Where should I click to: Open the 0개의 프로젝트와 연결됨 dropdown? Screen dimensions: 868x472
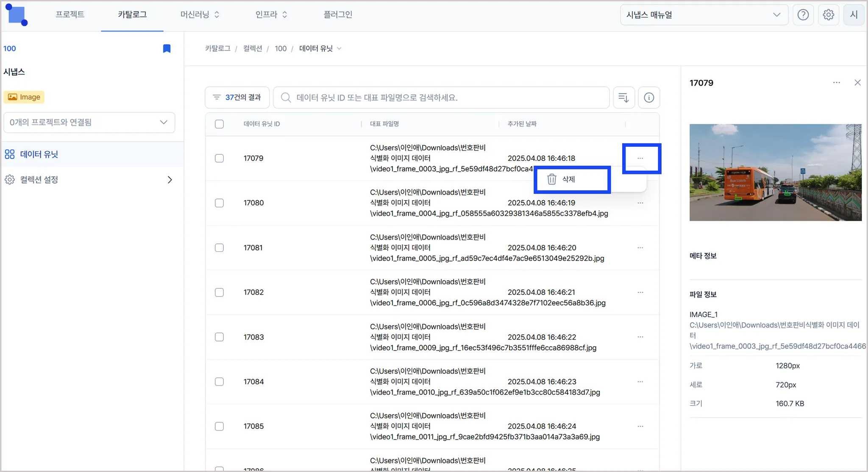pos(89,122)
